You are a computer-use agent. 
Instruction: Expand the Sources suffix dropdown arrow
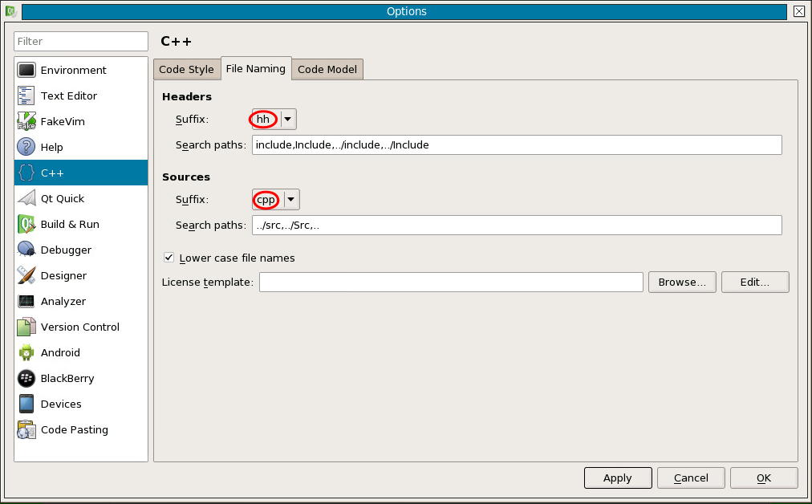pos(291,199)
